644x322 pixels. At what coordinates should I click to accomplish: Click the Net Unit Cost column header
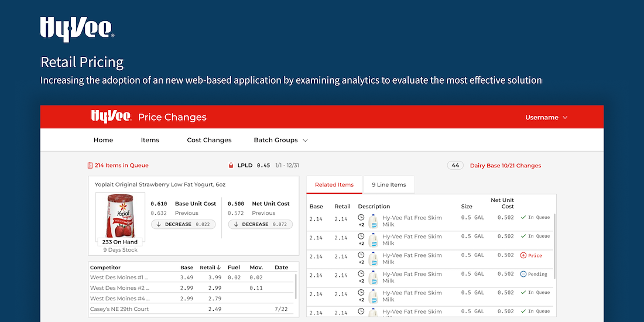pyautogui.click(x=502, y=203)
